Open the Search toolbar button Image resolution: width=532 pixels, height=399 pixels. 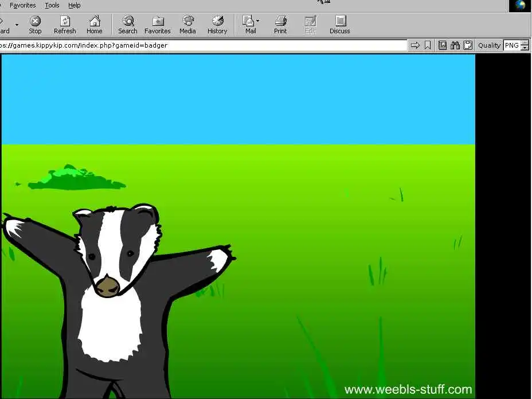[128, 25]
